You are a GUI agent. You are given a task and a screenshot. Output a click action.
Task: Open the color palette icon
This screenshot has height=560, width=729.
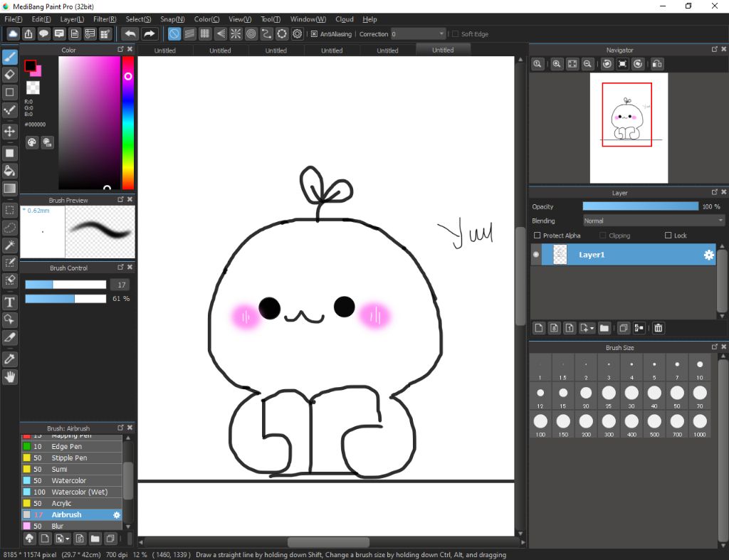click(x=31, y=143)
